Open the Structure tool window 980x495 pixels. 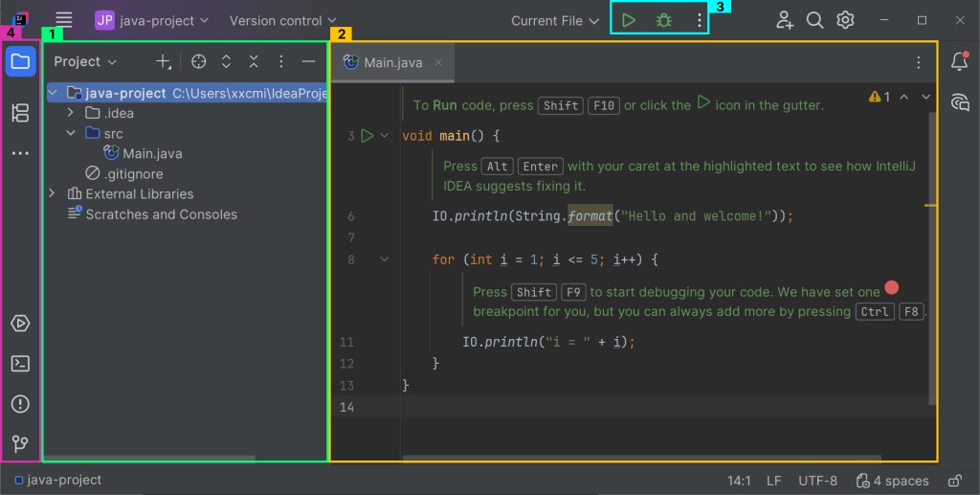(x=20, y=113)
